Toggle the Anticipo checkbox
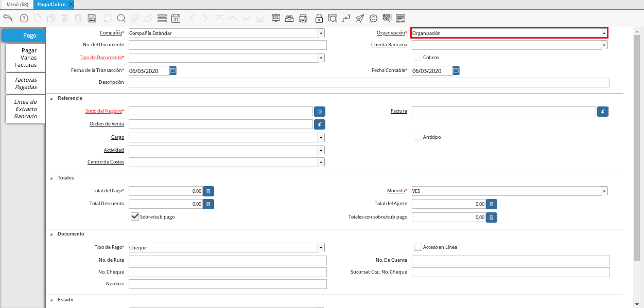This screenshot has width=644, height=308. (x=418, y=137)
